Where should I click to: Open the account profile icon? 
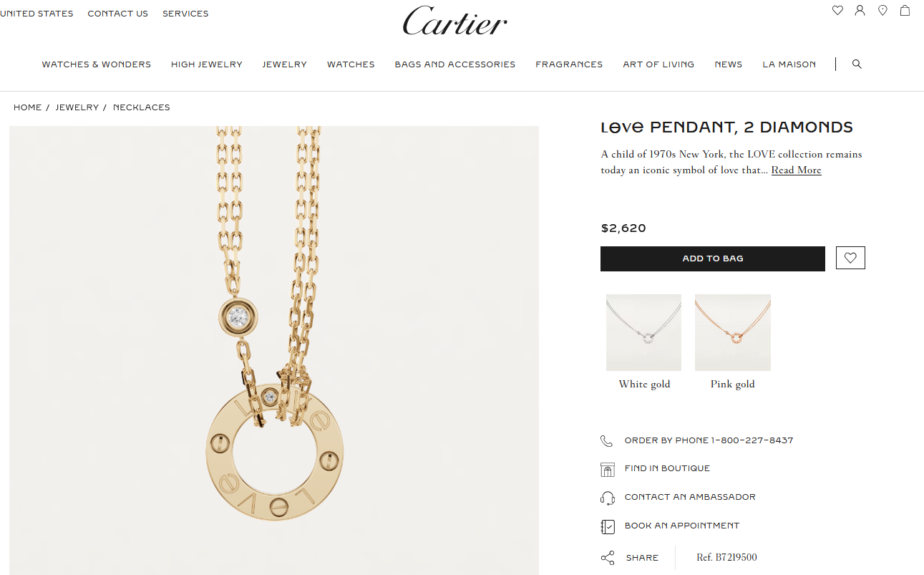coord(860,11)
